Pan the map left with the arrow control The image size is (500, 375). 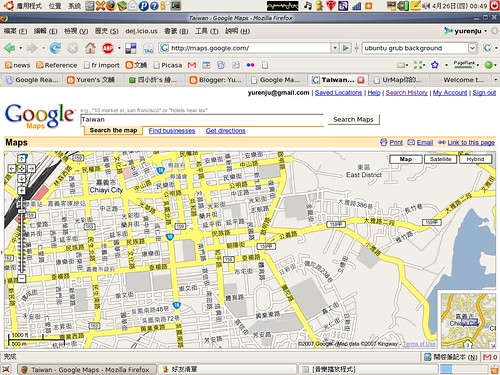click(x=11, y=169)
